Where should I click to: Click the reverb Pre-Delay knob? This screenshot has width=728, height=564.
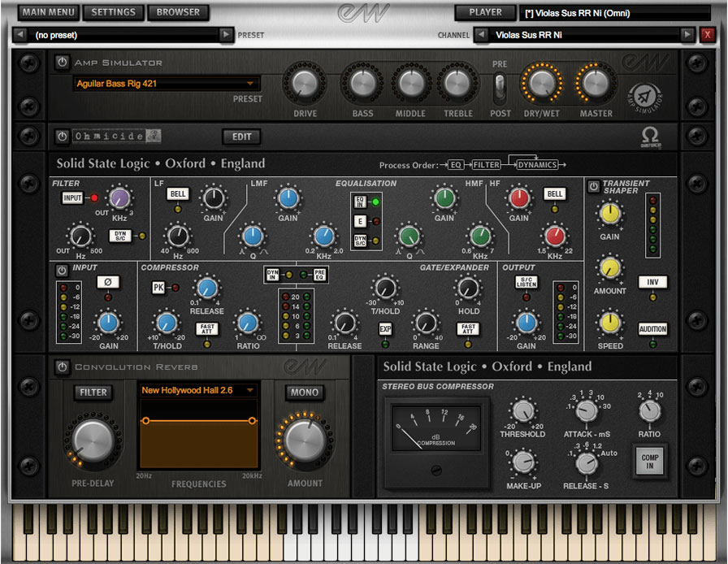(x=93, y=440)
